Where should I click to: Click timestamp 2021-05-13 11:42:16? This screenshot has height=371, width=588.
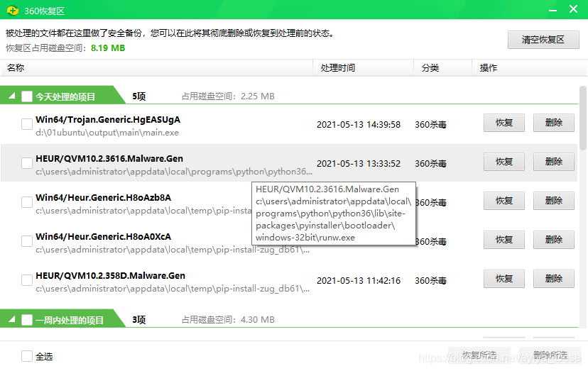(x=359, y=280)
